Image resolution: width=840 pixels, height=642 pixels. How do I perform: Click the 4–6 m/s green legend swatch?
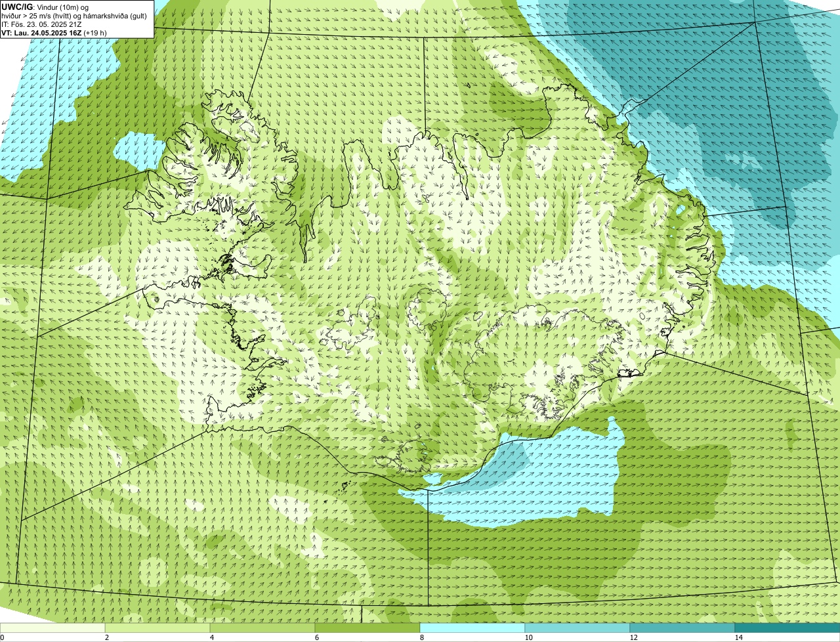click(262, 628)
